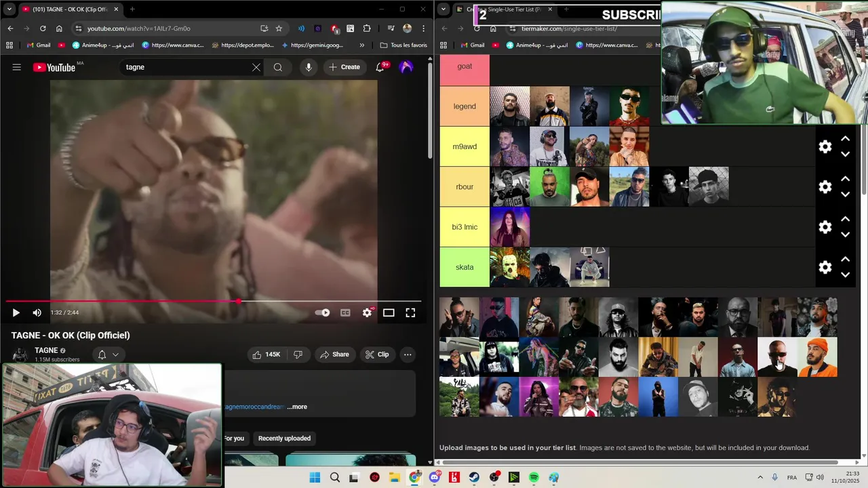Select the image in the bi3 lmic tier

pyautogui.click(x=510, y=227)
